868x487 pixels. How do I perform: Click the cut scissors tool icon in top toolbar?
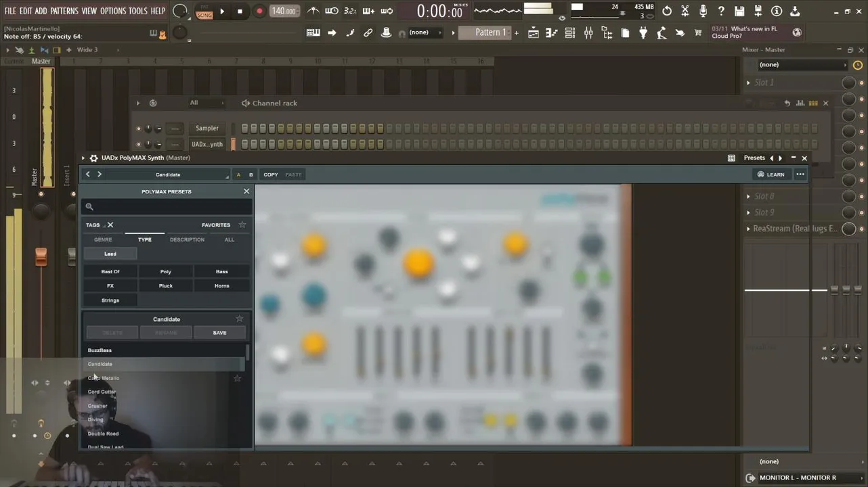[x=685, y=11]
